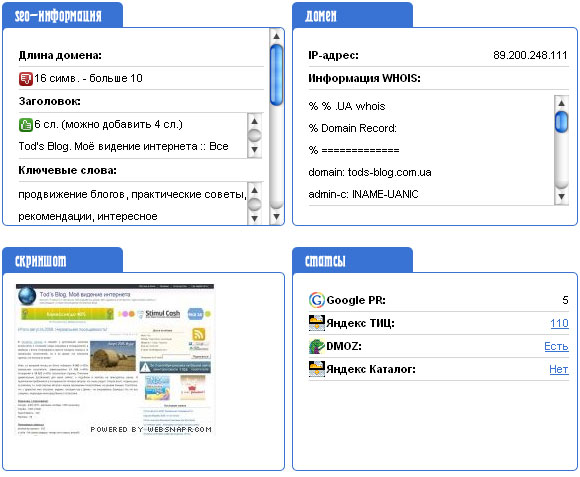Click the Заголовок box scroll up arrow
Image resolution: width=580 pixels, height=477 pixels.
pos(254,121)
